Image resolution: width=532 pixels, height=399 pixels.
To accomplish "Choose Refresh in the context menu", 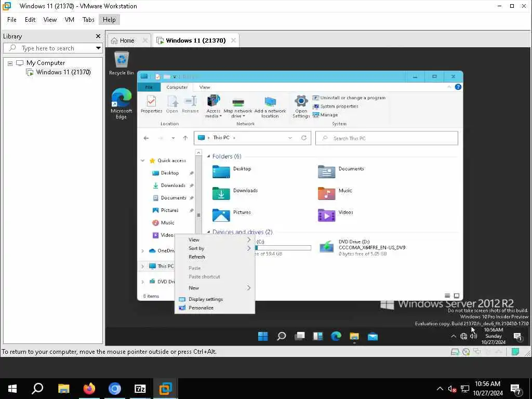I will [x=215, y=257].
